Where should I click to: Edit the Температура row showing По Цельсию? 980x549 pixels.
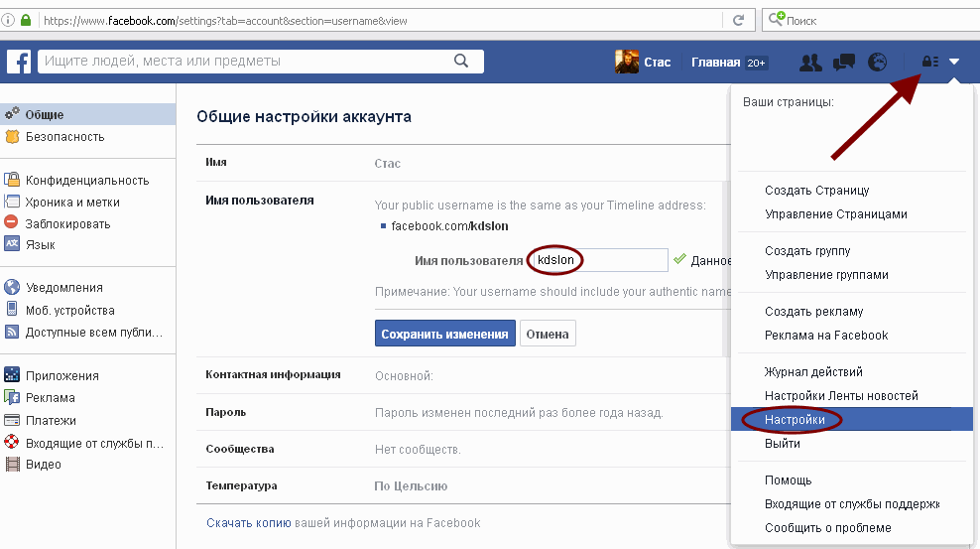point(463,485)
